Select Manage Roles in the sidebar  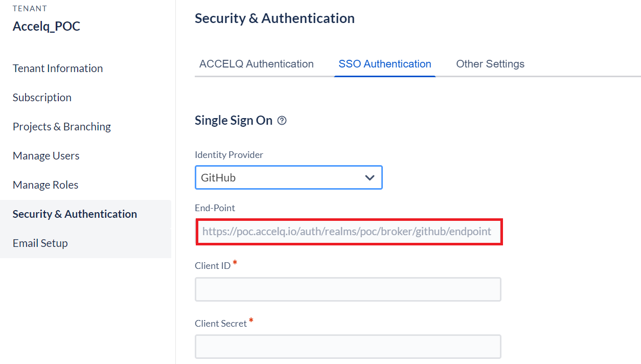(x=45, y=185)
